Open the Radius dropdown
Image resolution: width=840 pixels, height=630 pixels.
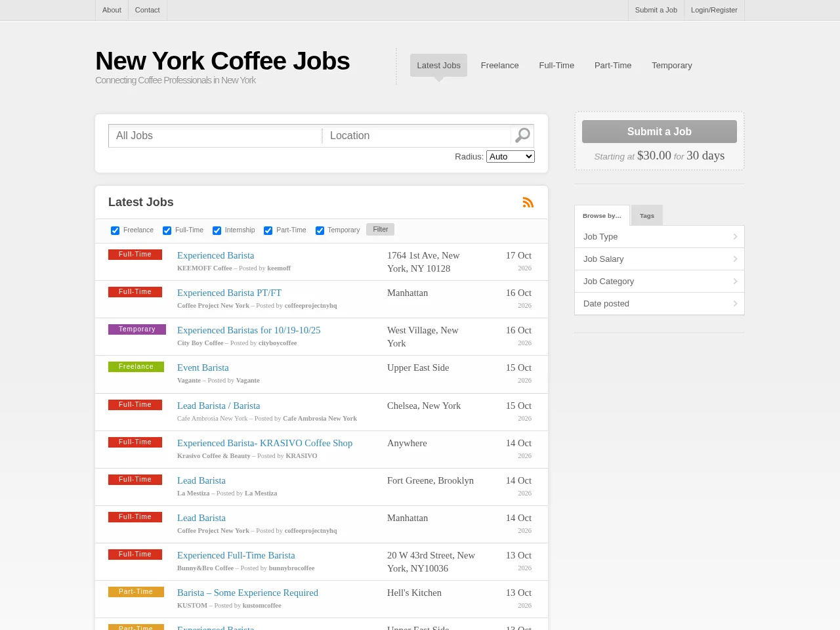click(x=511, y=156)
